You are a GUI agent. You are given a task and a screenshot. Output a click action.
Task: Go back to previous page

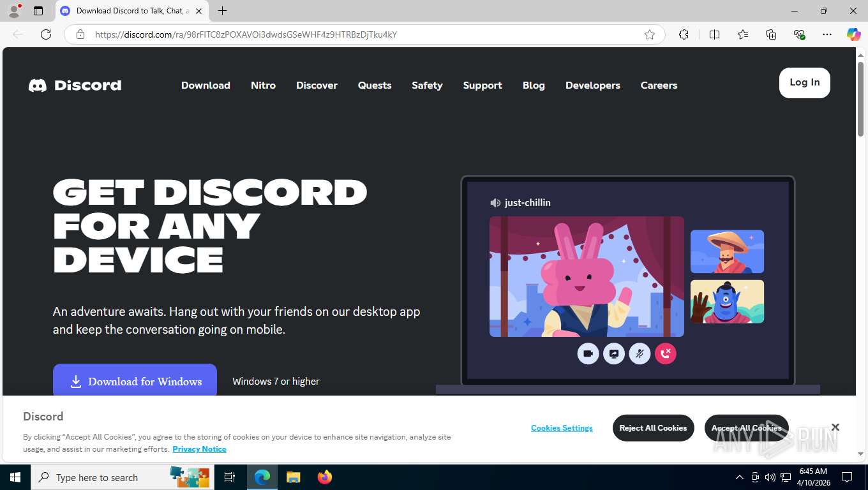pos(18,34)
